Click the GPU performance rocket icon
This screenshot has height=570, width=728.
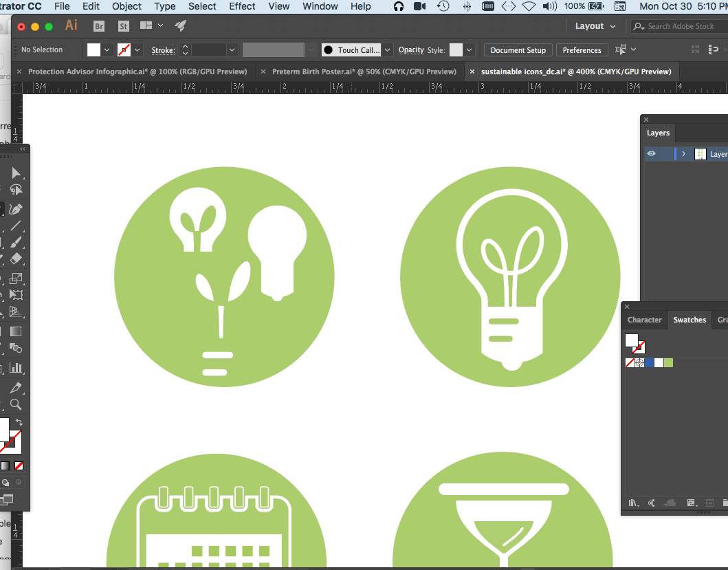181,25
